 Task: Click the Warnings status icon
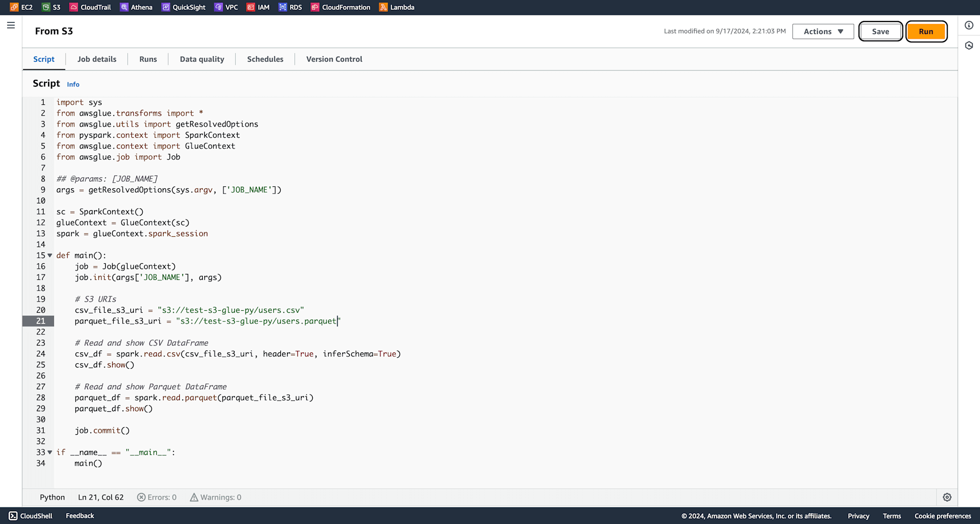point(194,497)
